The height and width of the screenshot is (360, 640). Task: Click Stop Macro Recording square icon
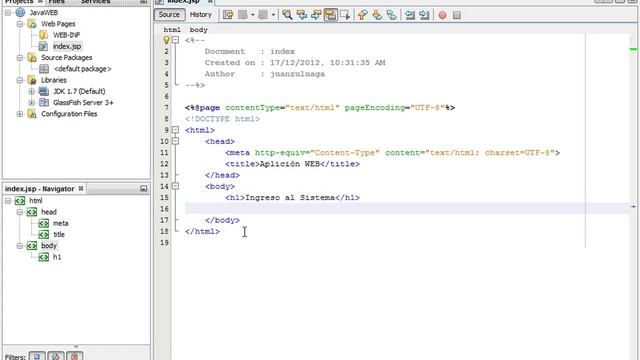point(457,15)
